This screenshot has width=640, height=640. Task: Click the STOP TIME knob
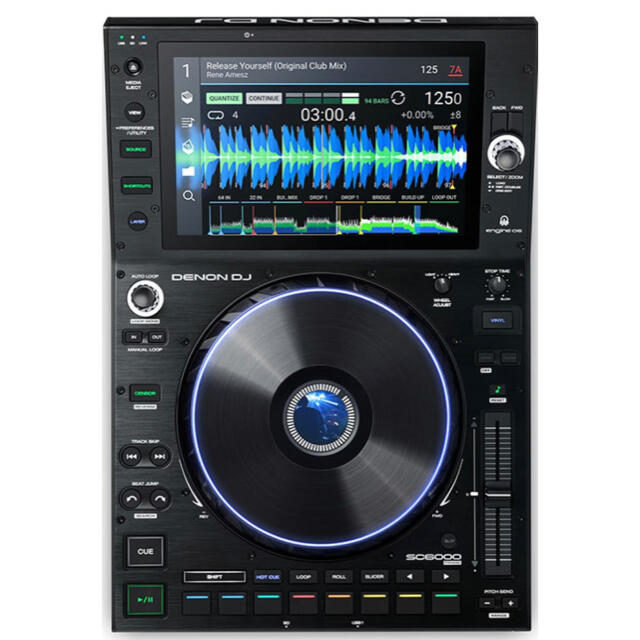497,284
